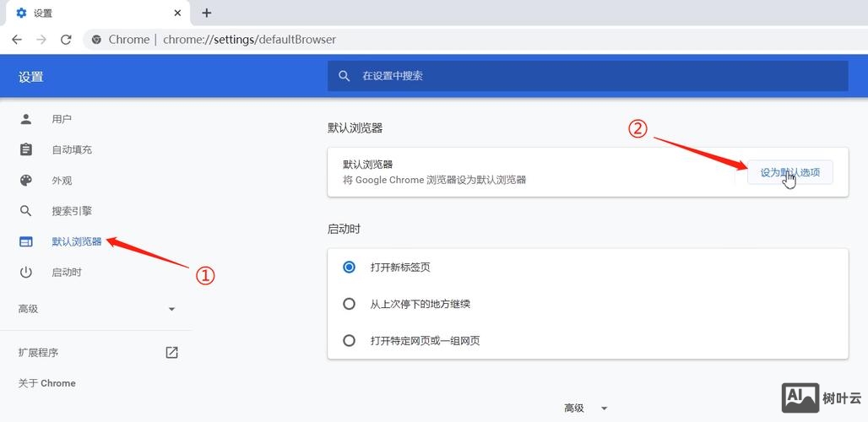
Task: Click the 搜索引擎 magnifier icon in sidebar
Action: (26, 211)
